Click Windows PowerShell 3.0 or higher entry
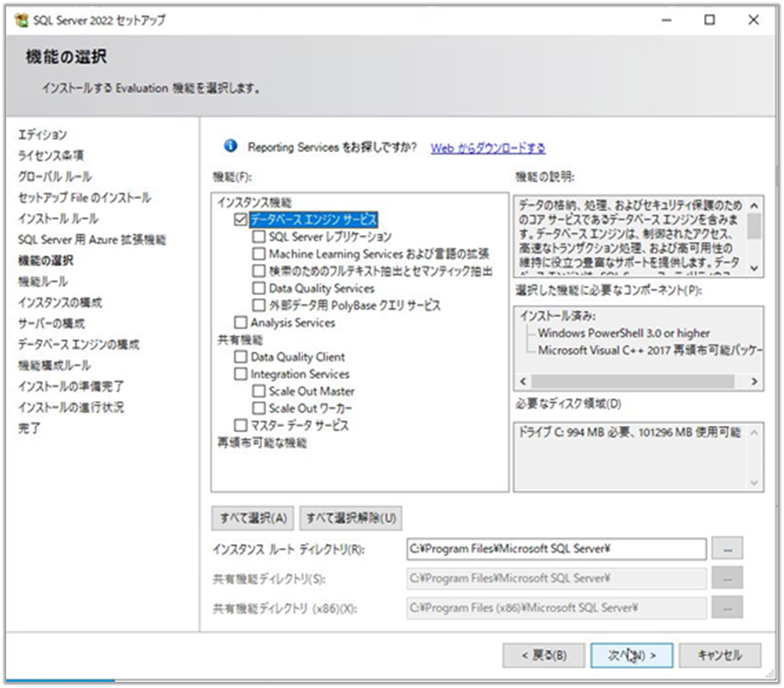 [624, 333]
